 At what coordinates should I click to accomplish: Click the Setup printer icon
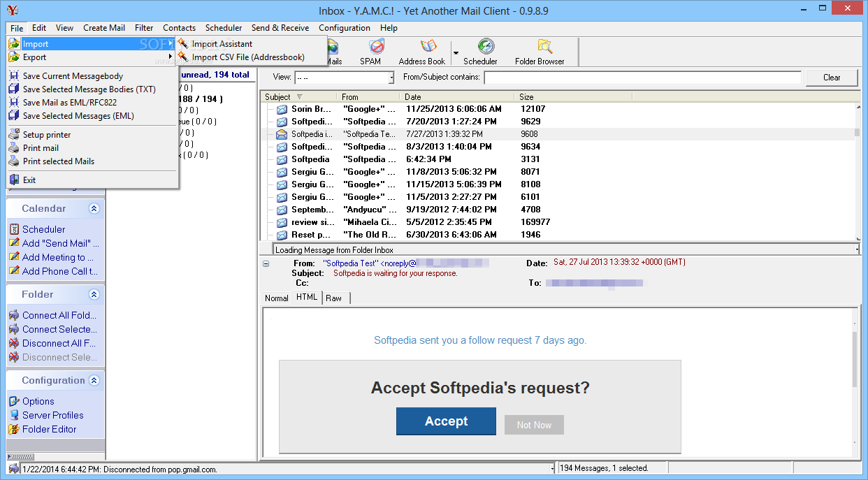pos(14,134)
